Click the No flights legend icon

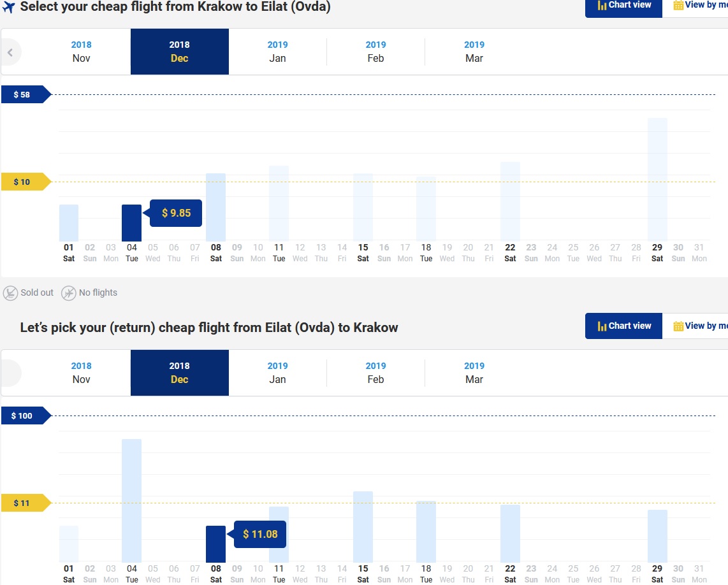tap(69, 293)
